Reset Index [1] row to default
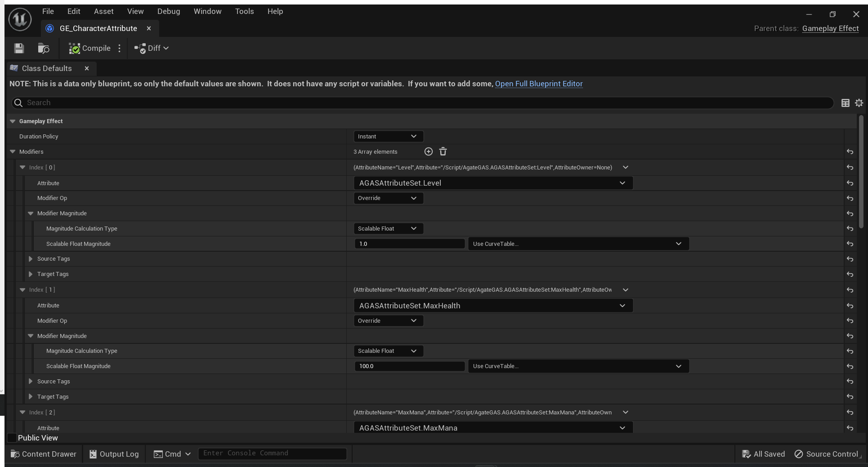Image resolution: width=868 pixels, height=467 pixels. pyautogui.click(x=850, y=290)
